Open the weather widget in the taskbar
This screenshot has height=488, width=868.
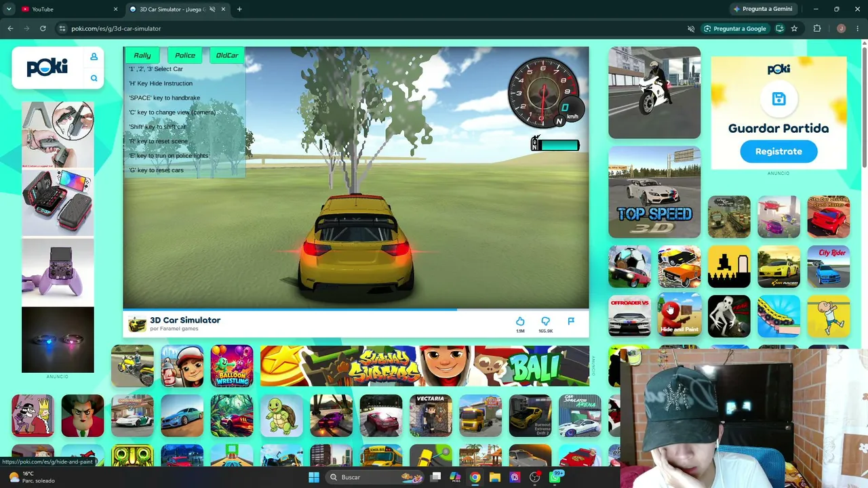coord(31,477)
